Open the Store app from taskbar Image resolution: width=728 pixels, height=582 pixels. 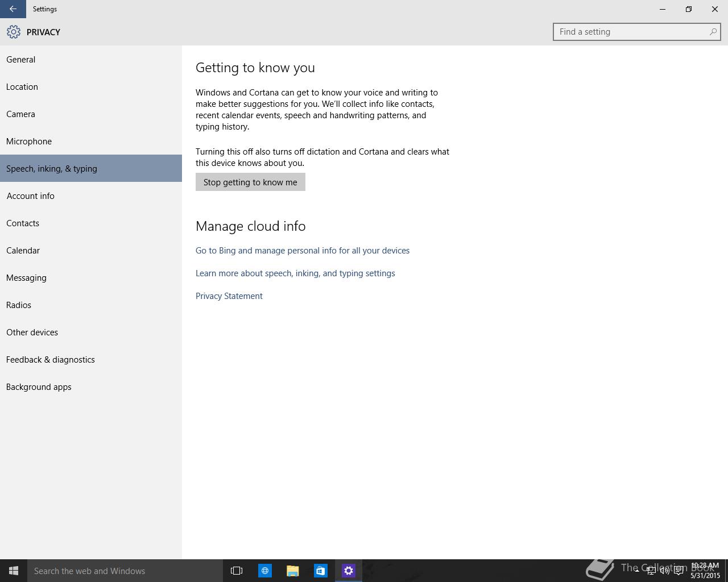pos(321,571)
